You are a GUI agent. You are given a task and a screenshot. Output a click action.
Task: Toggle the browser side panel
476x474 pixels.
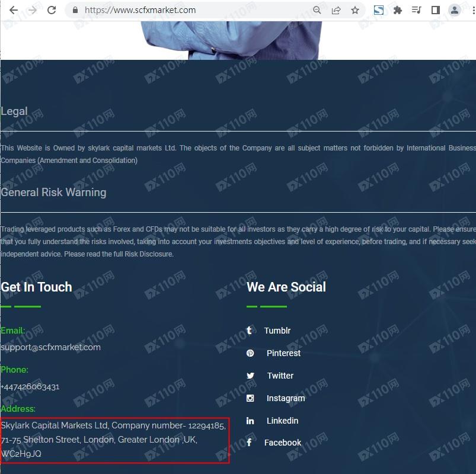[436, 10]
